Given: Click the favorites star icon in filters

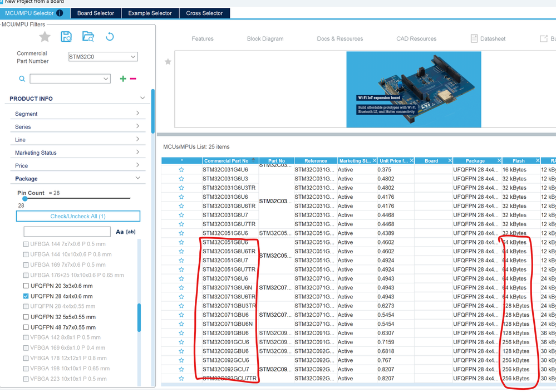Looking at the screenshot, I should point(45,37).
